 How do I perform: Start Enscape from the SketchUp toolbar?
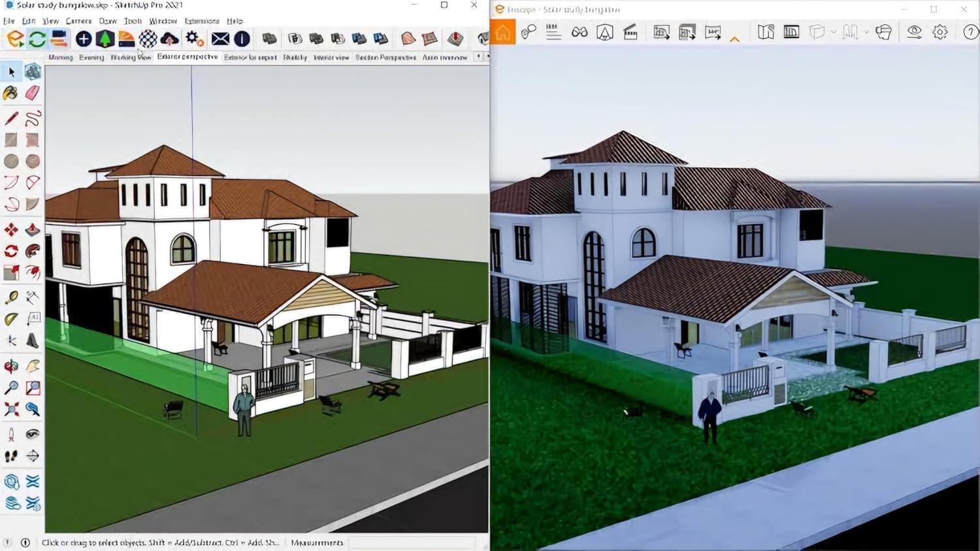tap(14, 39)
